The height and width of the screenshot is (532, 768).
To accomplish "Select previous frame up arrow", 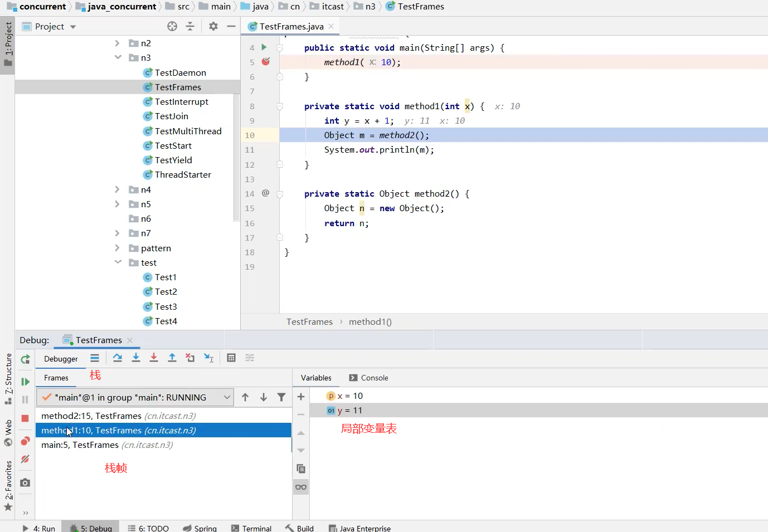I will [x=245, y=397].
